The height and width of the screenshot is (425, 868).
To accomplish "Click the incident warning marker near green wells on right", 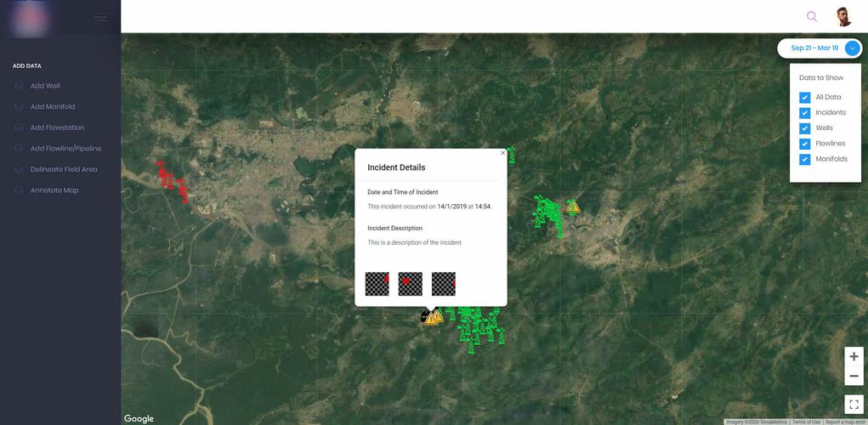I will [x=573, y=207].
